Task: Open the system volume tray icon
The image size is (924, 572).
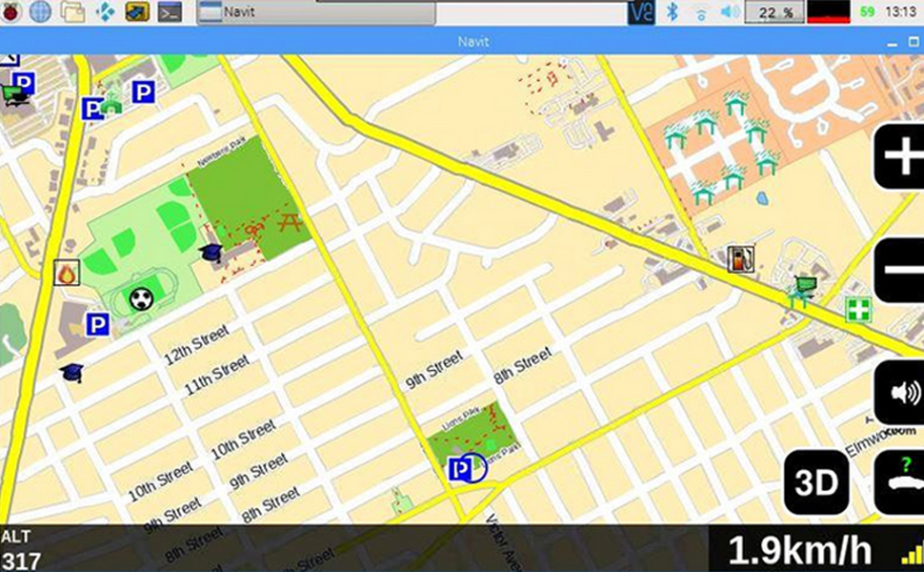Action: pyautogui.click(x=730, y=11)
